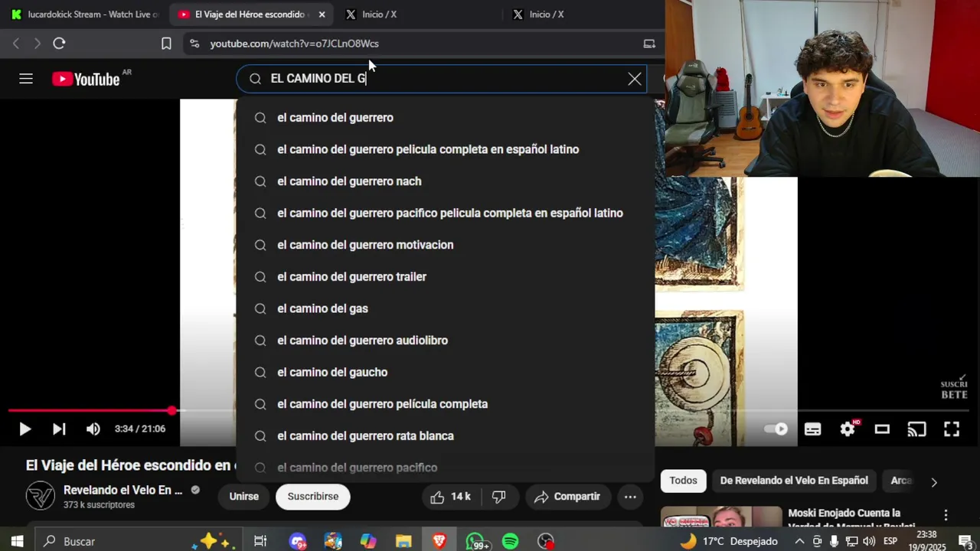This screenshot has height=551, width=980.
Task: Switch to the second Inicio / X tab
Action: coord(582,15)
